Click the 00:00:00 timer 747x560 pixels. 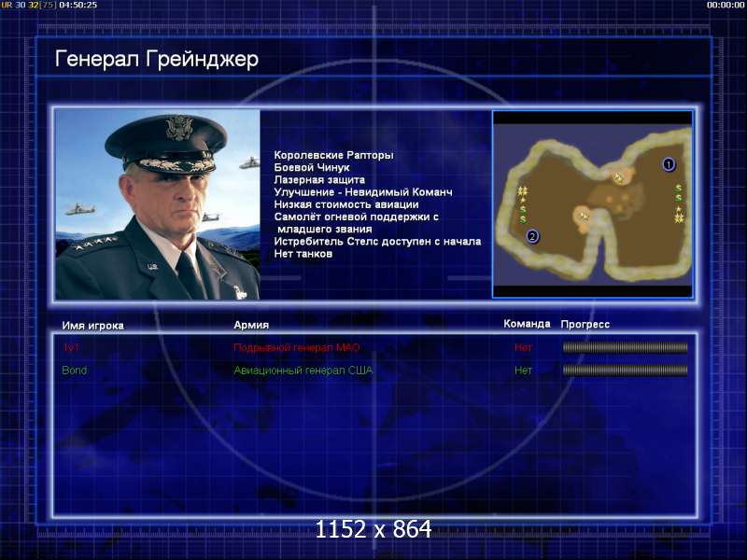[x=726, y=5]
